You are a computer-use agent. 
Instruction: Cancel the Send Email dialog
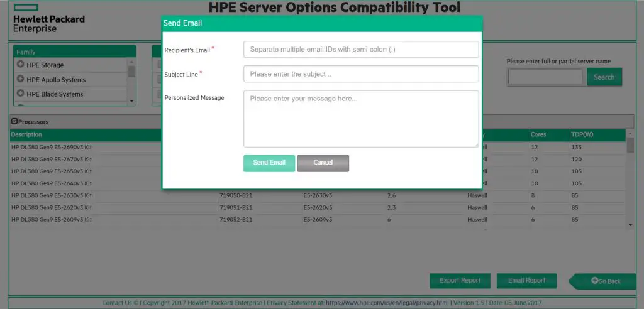point(323,163)
